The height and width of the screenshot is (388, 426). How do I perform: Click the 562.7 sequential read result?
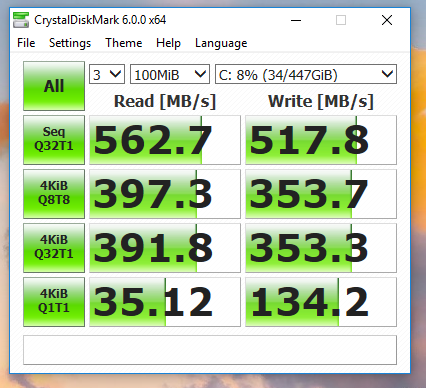point(165,140)
